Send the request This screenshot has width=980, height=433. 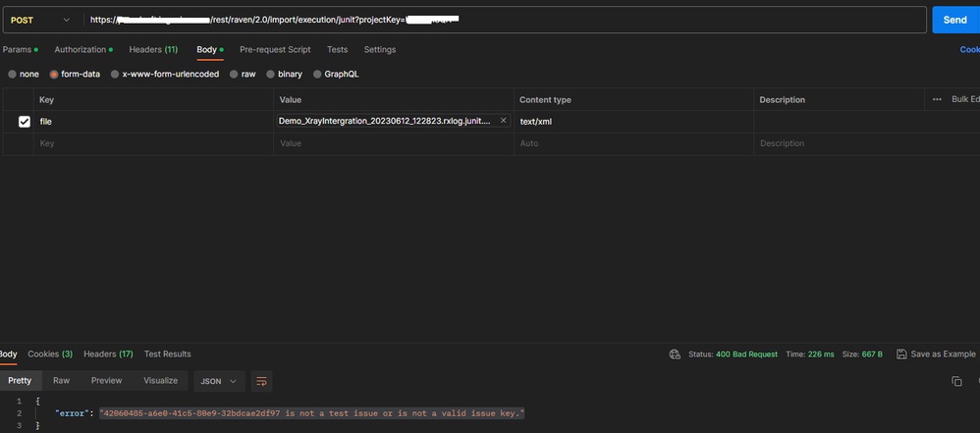point(955,20)
